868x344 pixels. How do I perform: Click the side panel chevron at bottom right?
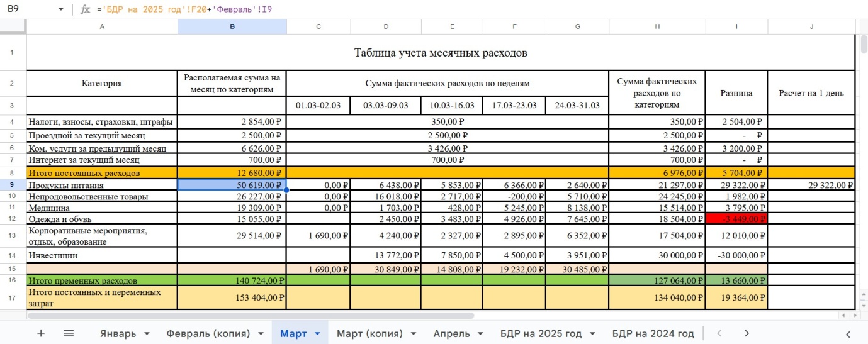(x=848, y=333)
